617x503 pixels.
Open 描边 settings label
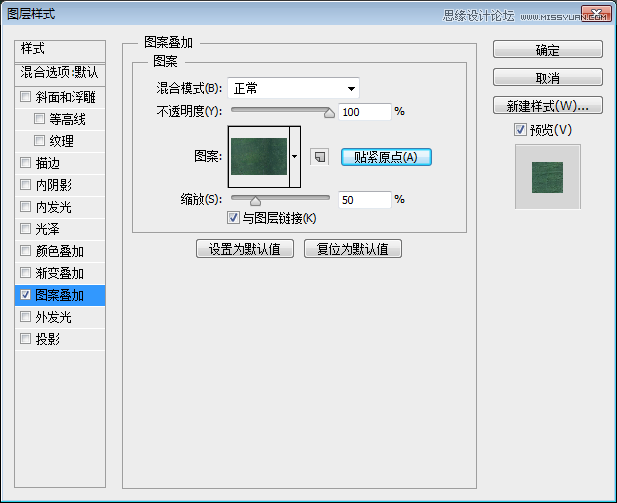(x=47, y=163)
